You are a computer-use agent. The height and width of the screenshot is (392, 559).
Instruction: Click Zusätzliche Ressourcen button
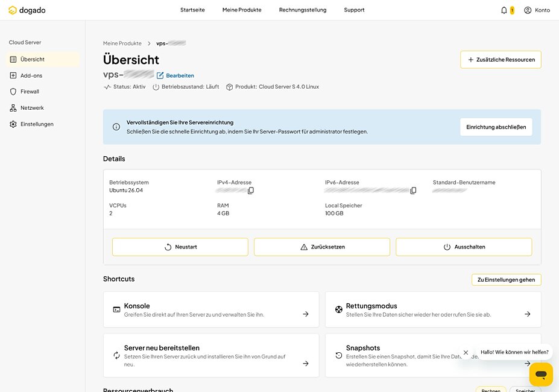[501, 60]
